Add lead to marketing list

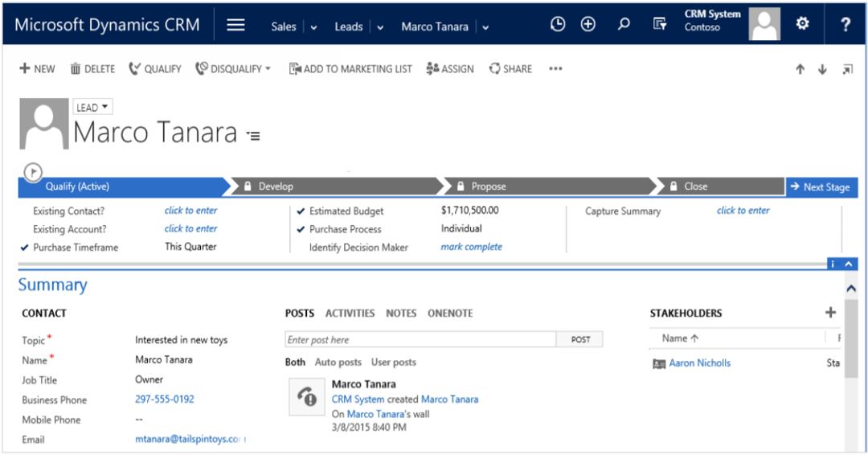350,68
